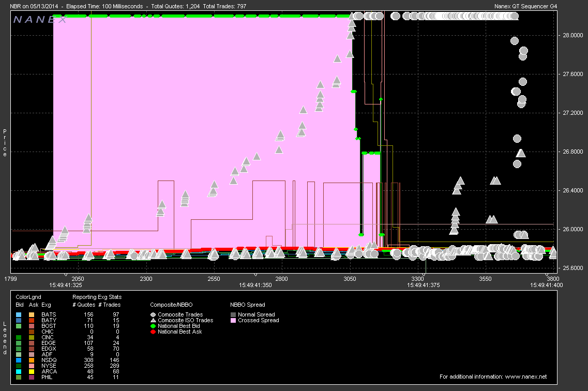Click the ADF ask color swatch
Viewport: 588px width, 391px height.
pyautogui.click(x=32, y=355)
